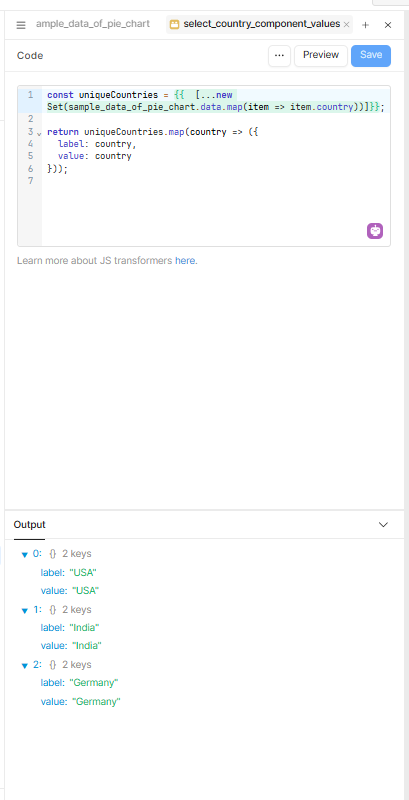The width and height of the screenshot is (409, 800).
Task: Open the three-dots more options button
Action: pos(279,56)
